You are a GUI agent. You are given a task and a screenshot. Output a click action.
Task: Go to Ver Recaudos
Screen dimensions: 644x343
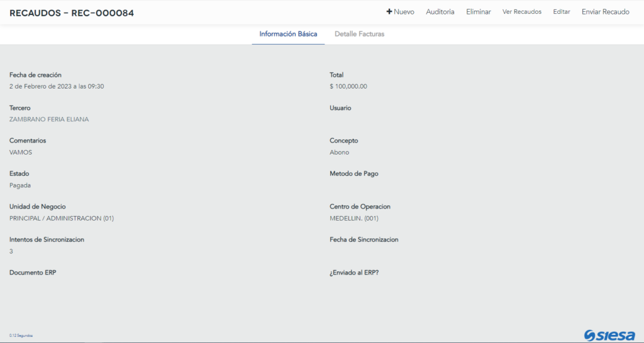point(521,12)
